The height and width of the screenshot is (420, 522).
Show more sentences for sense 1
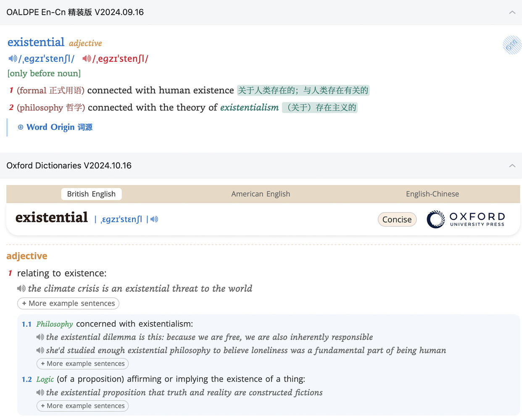tap(68, 303)
